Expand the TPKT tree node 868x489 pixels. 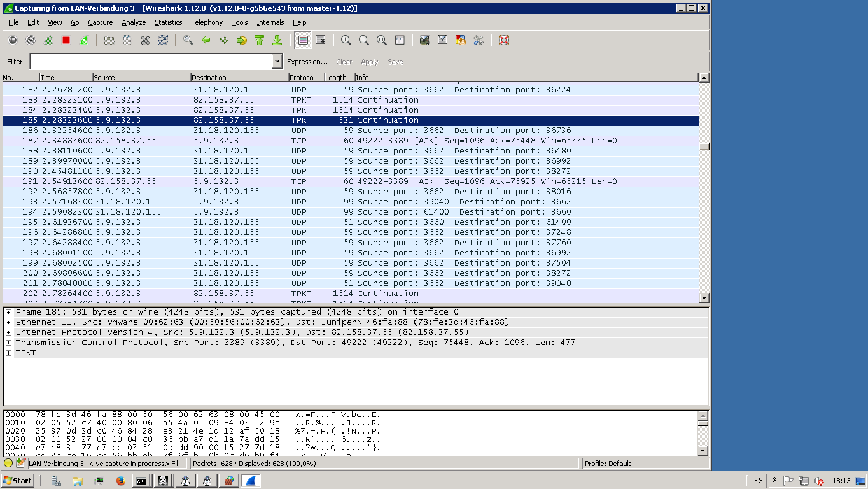tap(9, 353)
